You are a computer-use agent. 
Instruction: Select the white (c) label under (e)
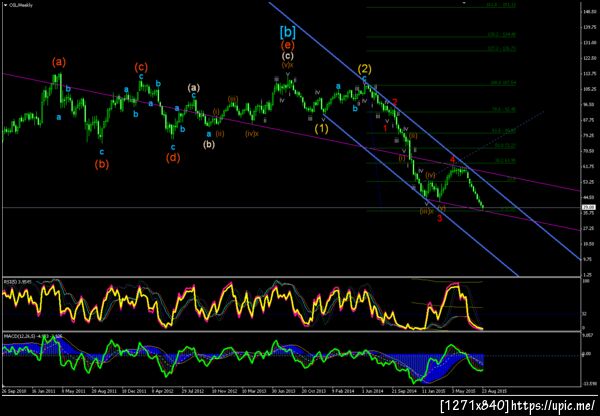pos(288,56)
